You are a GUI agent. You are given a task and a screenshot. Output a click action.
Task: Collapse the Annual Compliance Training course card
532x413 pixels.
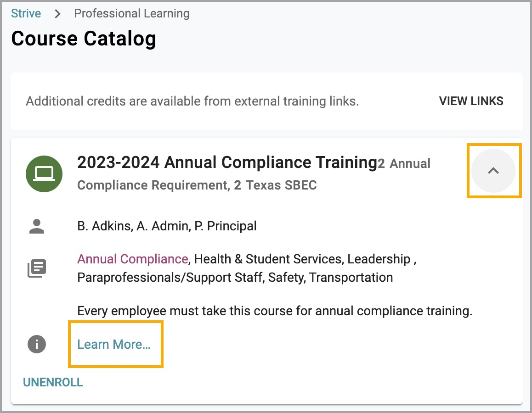[x=493, y=171]
